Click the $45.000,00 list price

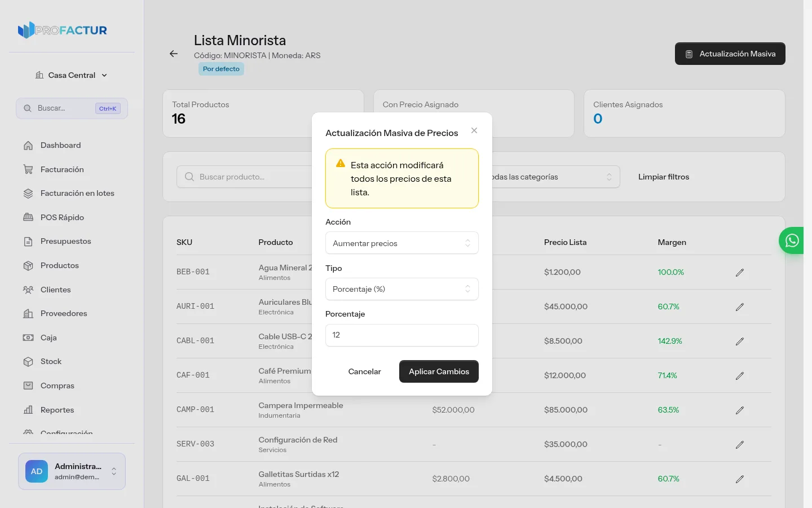point(566,306)
